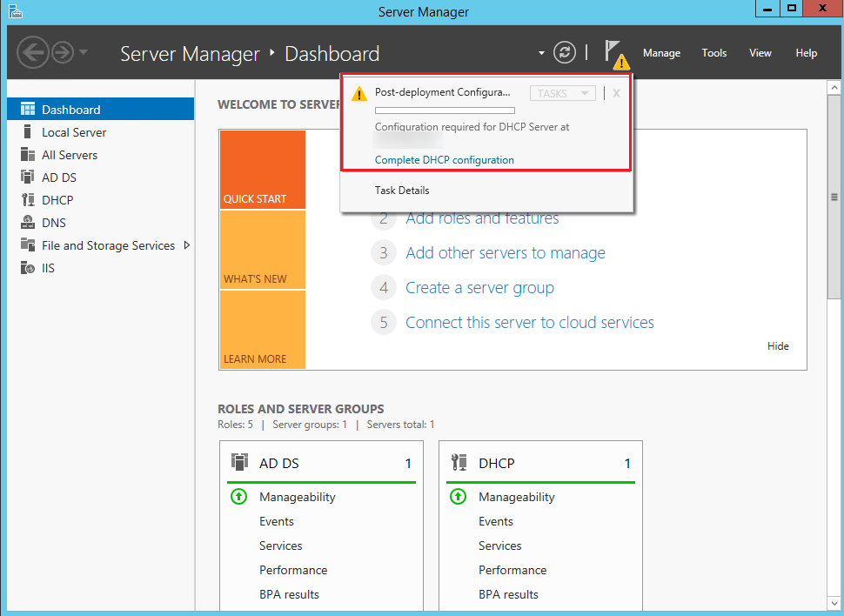844x616 pixels.
Task: Open Services in AD DS tile
Action: (281, 546)
